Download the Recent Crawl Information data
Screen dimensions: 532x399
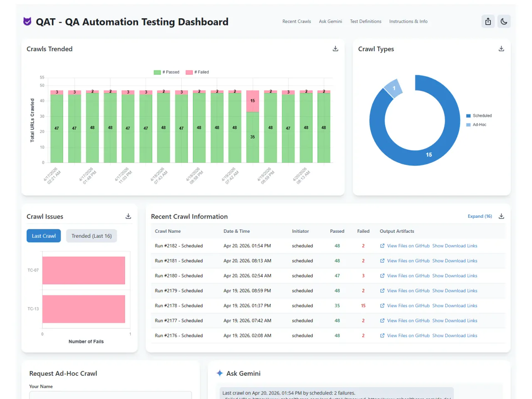click(501, 216)
